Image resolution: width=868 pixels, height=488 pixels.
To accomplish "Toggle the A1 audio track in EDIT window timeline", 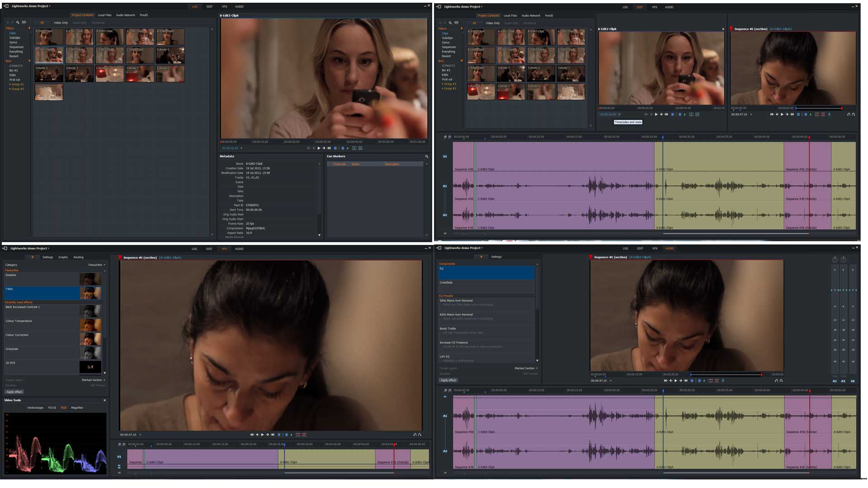I will [445, 186].
